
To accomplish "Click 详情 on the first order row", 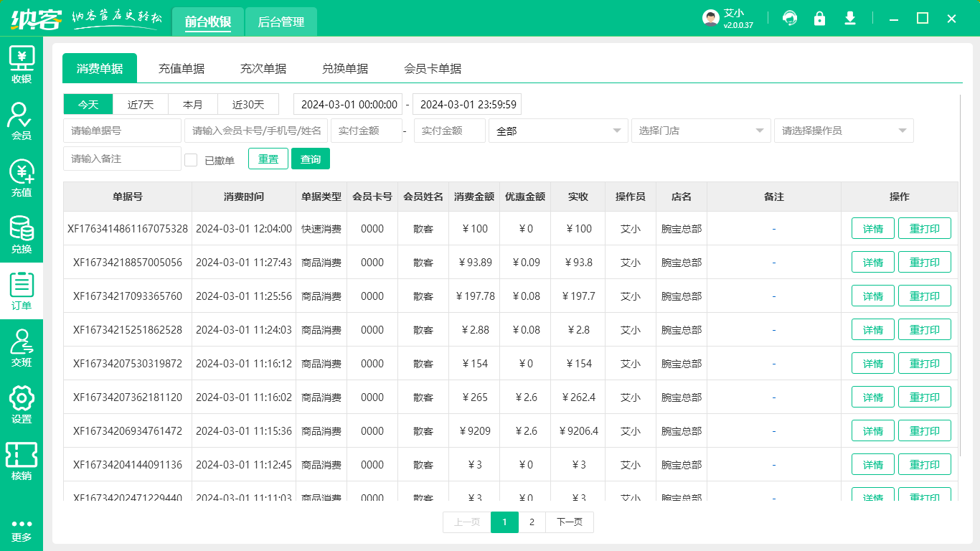I will [872, 228].
